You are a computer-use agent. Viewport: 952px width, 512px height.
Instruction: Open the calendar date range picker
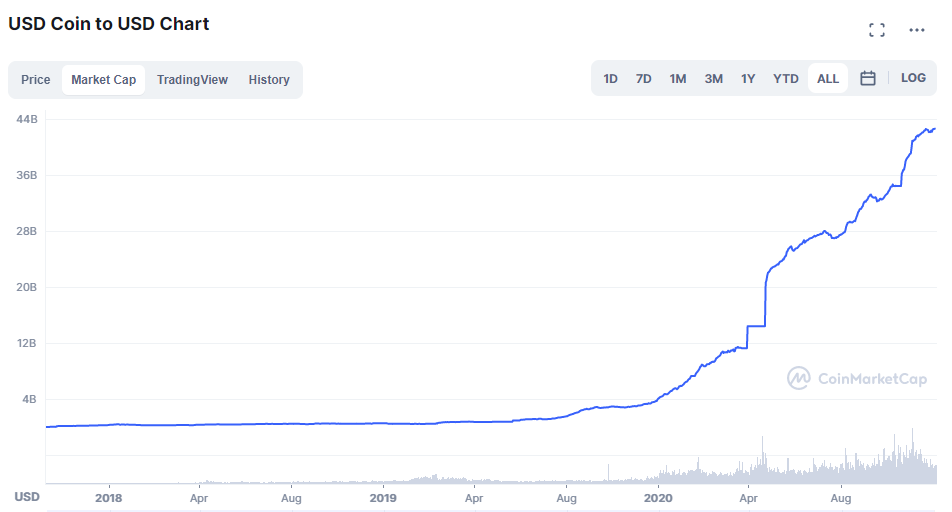[x=868, y=78]
